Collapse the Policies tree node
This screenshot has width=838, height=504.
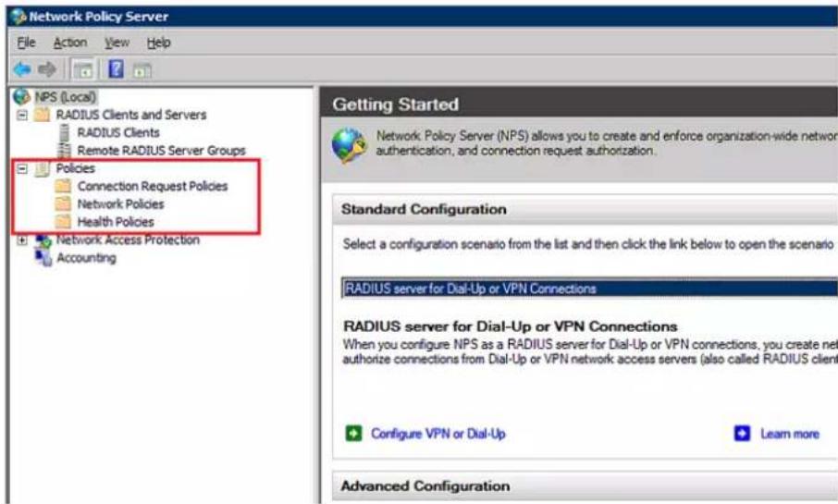pos(22,169)
